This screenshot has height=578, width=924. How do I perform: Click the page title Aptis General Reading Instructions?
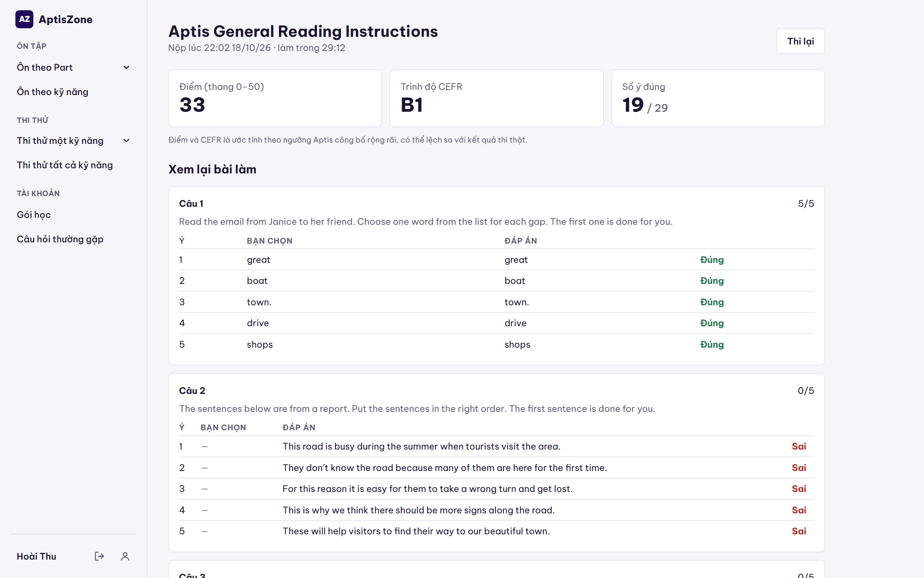click(x=303, y=31)
